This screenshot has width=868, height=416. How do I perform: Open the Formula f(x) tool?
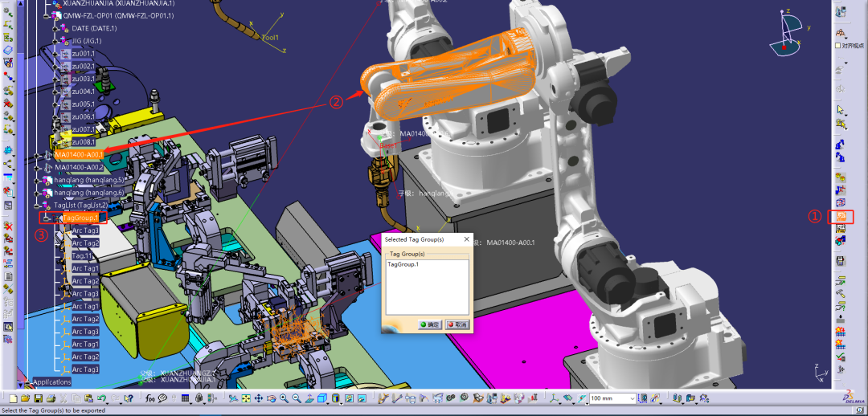point(150,398)
